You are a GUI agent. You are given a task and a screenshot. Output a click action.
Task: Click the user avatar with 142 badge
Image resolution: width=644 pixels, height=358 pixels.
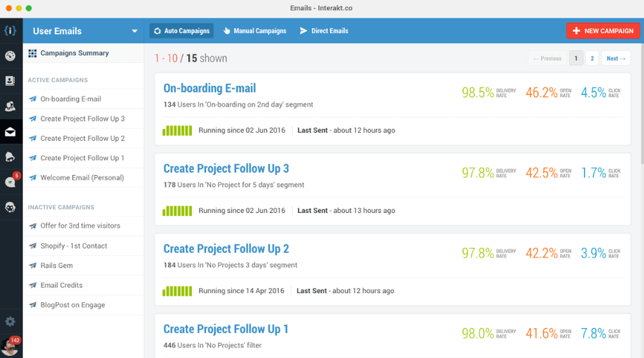point(10,345)
